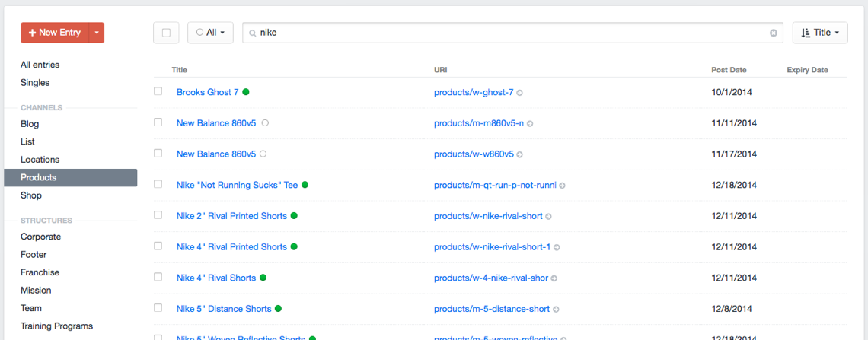Open the Training Programs structure
Image resolution: width=868 pixels, height=340 pixels.
pyautogui.click(x=56, y=326)
